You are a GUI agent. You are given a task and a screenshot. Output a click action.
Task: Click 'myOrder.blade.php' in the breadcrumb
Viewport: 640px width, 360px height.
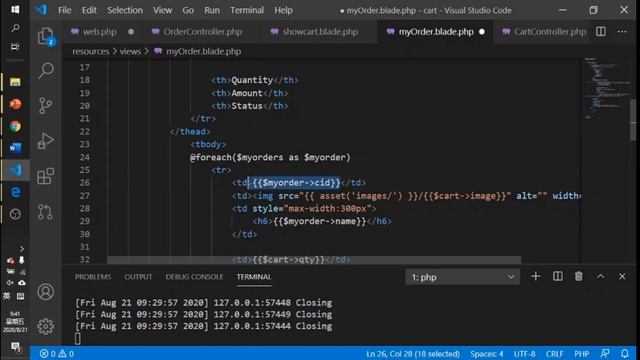click(x=203, y=51)
